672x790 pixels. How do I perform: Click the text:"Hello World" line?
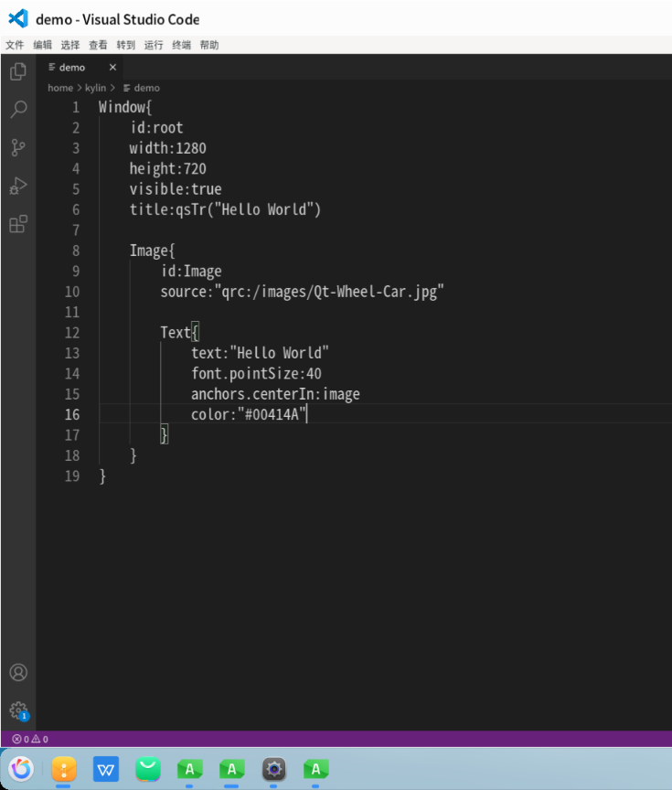260,353
